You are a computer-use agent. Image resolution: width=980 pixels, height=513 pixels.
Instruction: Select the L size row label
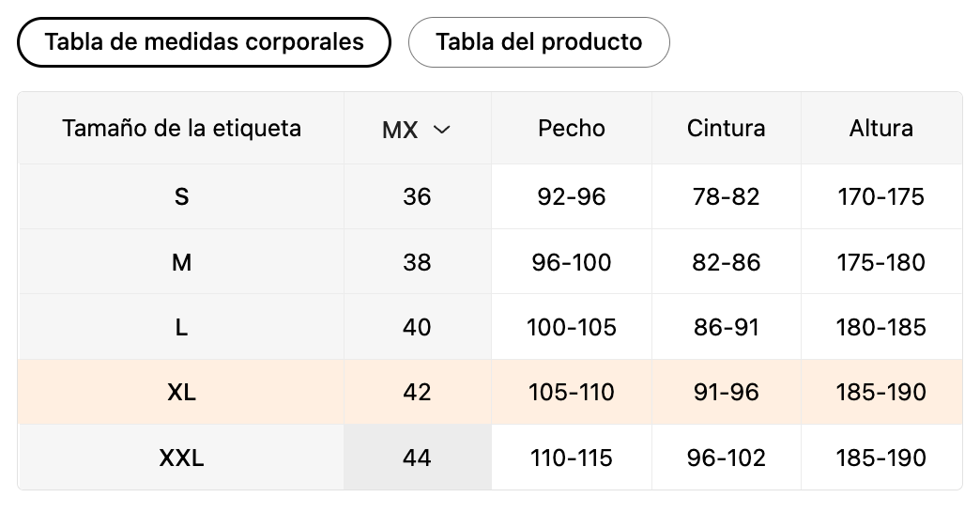coord(181,327)
